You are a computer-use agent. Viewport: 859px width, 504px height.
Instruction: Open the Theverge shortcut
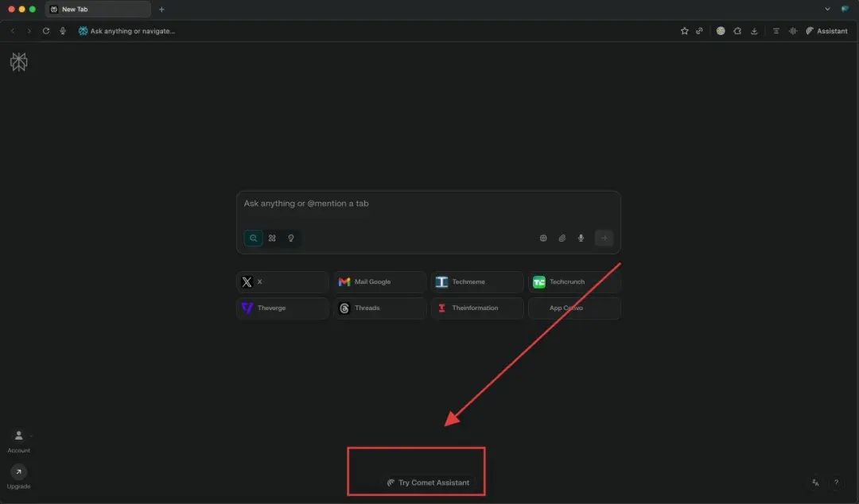pos(282,308)
